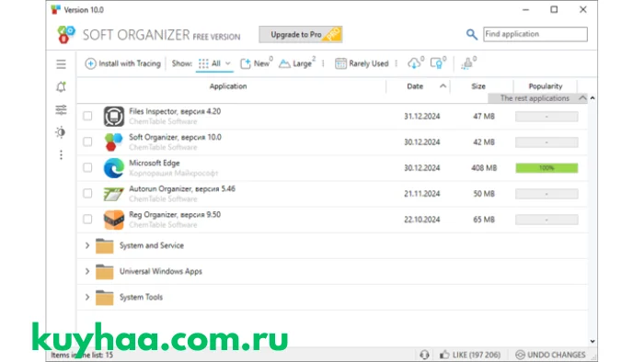Sort by the Application column header
The image size is (644, 362).
[x=228, y=86]
